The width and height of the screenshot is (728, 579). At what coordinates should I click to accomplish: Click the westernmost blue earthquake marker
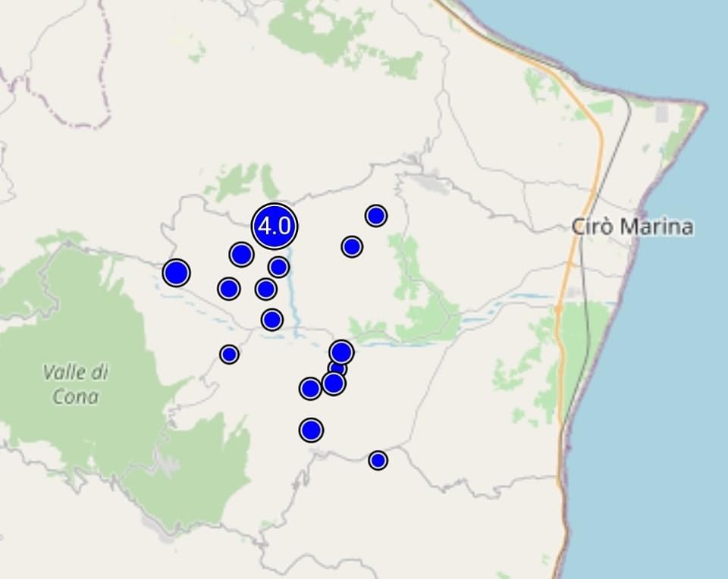[x=176, y=272]
